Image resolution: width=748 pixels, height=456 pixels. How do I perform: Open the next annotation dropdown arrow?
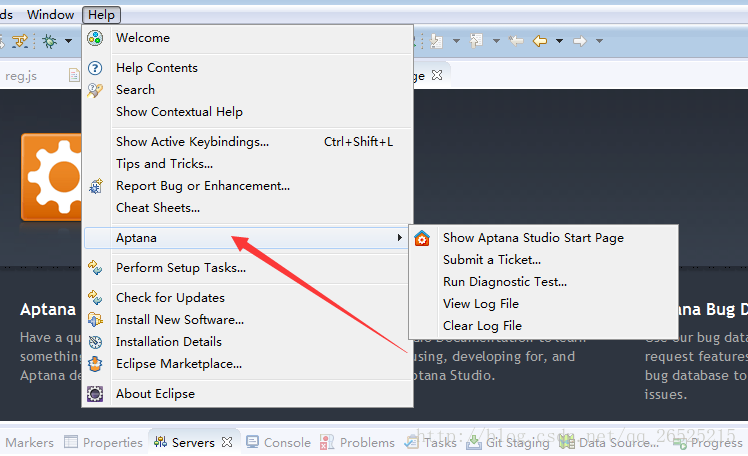pyautogui.click(x=456, y=41)
